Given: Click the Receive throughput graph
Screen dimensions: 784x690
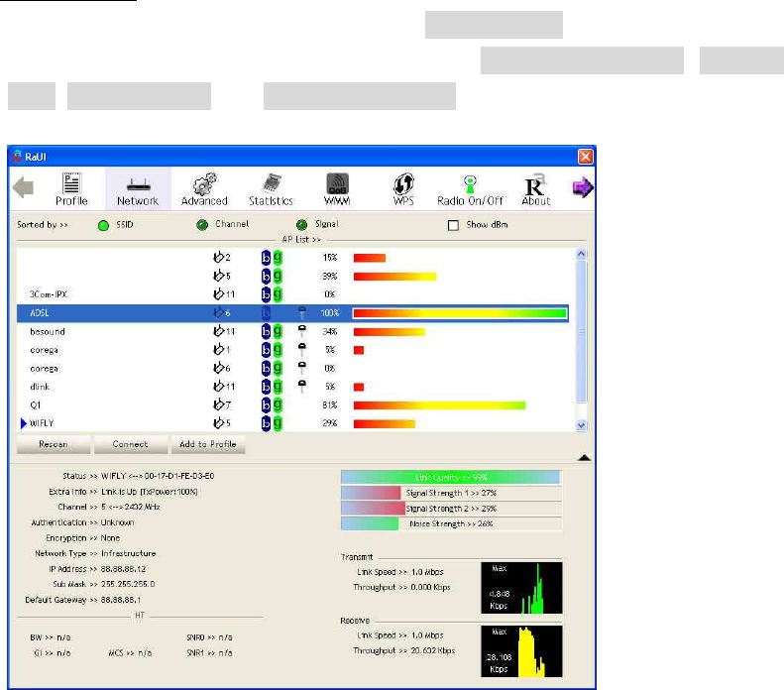Looking at the screenshot, I should point(521,651).
